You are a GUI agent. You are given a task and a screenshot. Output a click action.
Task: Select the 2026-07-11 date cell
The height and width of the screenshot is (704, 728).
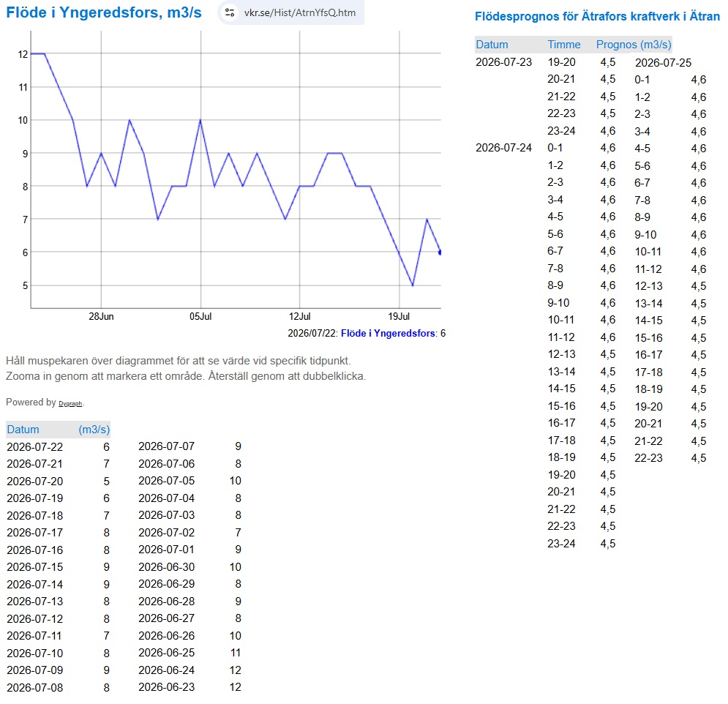[x=34, y=636]
